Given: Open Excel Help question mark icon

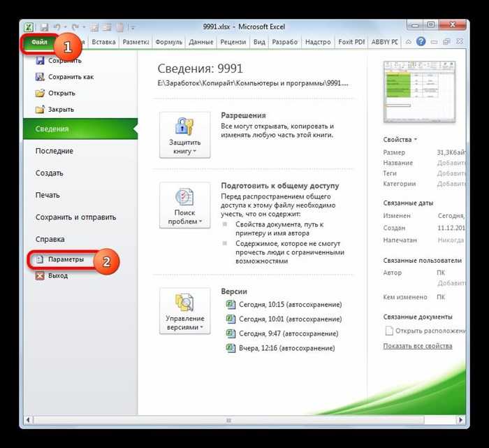Looking at the screenshot, I should pos(421,41).
